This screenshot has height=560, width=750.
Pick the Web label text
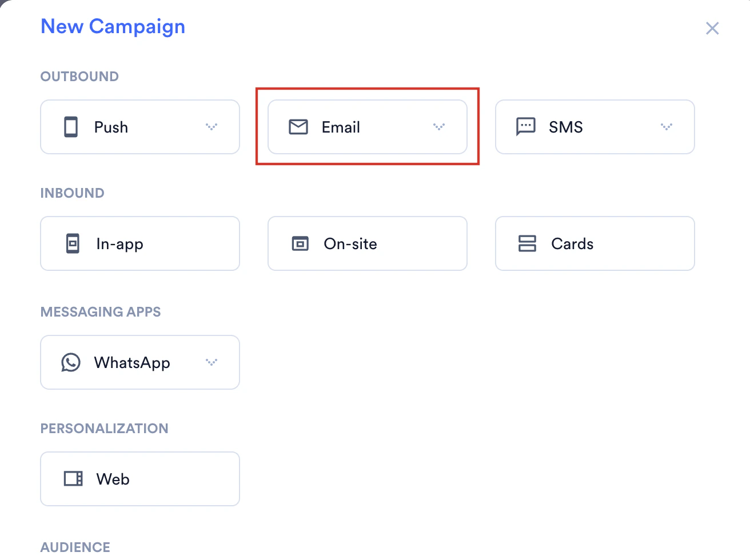(113, 479)
